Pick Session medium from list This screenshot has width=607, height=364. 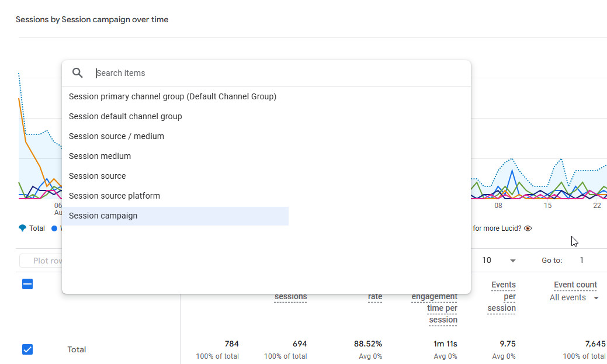(100, 156)
